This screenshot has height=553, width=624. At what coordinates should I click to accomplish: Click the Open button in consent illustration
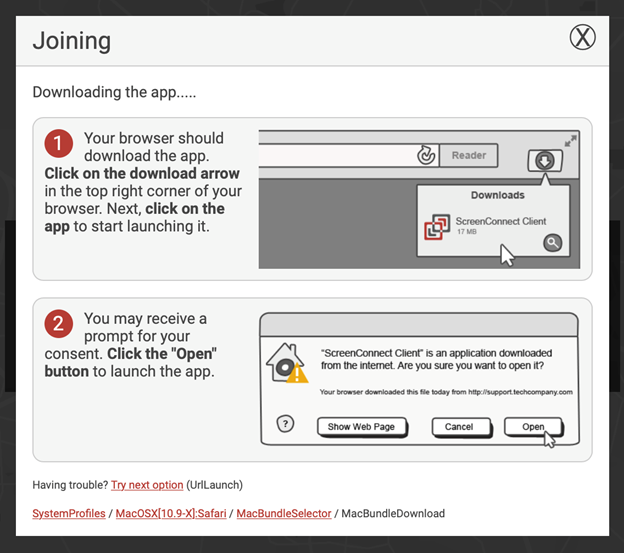coord(533,426)
